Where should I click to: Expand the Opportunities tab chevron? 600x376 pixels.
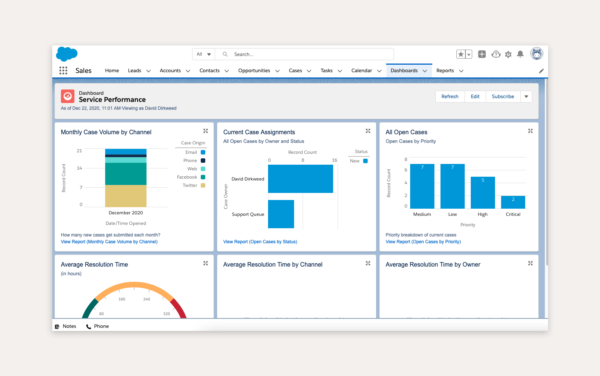point(277,71)
